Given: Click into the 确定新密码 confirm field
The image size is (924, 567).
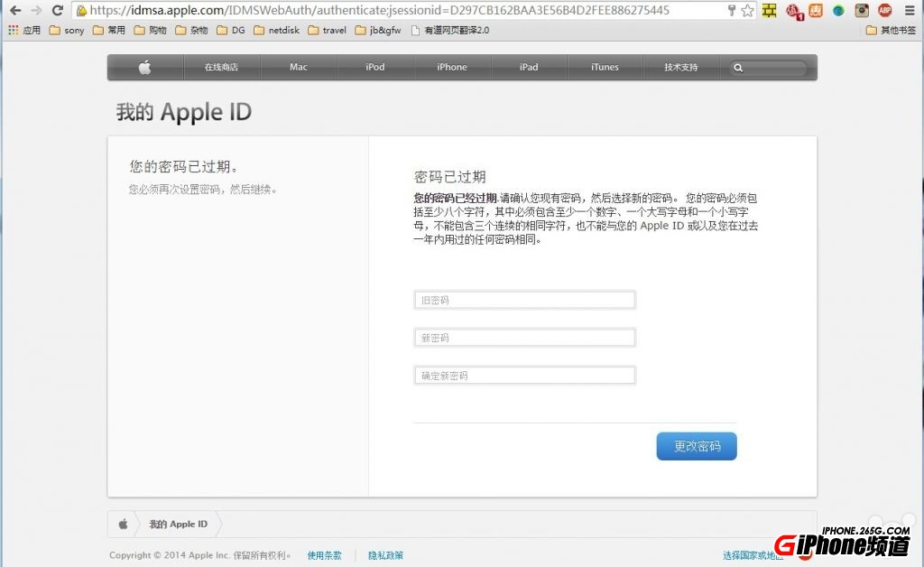Looking at the screenshot, I should coord(524,376).
